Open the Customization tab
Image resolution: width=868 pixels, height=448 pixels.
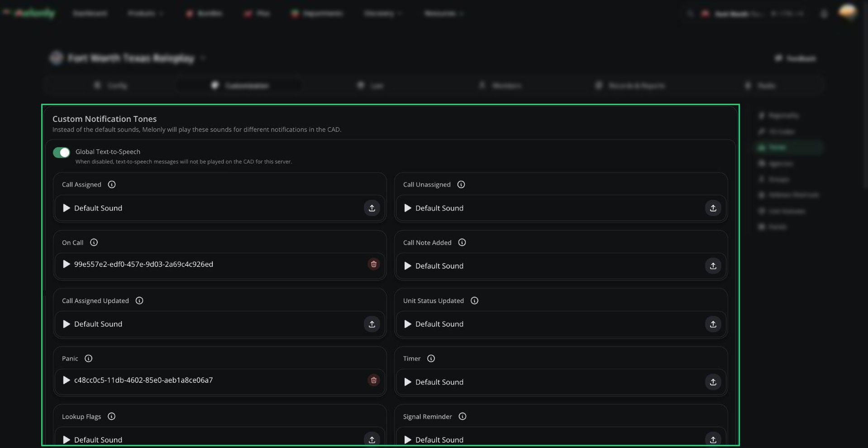click(x=240, y=85)
